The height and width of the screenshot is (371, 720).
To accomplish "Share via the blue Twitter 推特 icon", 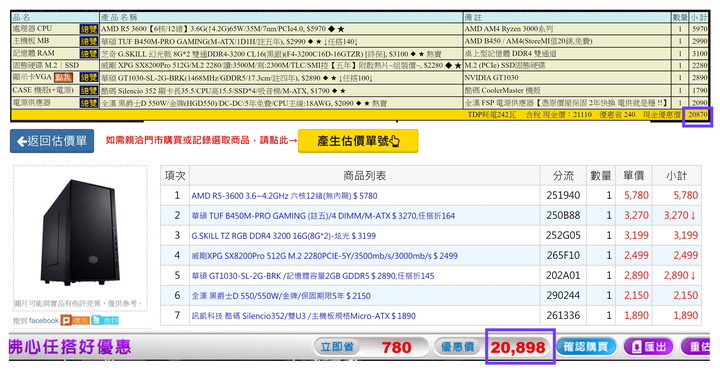I will (x=105, y=320).
